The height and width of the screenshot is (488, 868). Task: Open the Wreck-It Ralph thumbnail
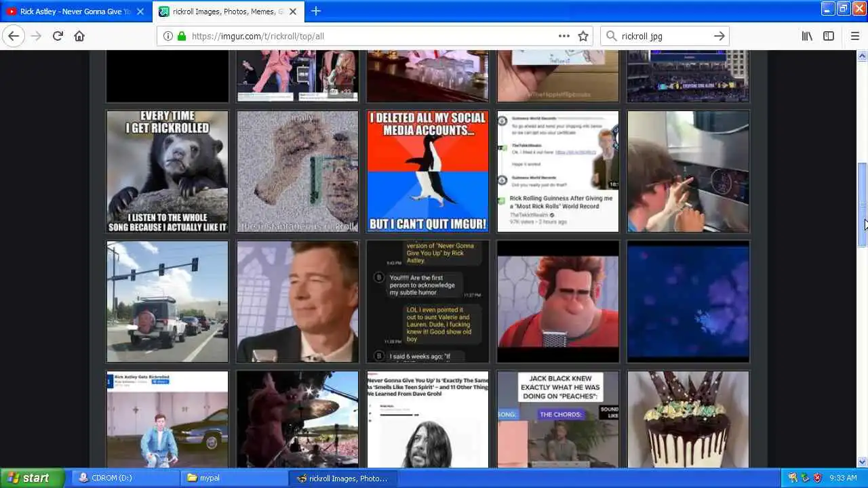point(558,302)
